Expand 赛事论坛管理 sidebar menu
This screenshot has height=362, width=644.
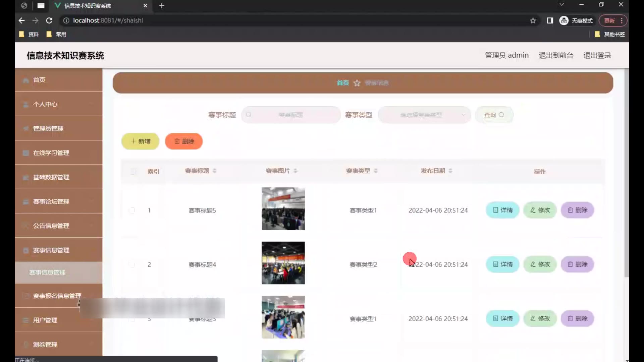[x=58, y=201]
